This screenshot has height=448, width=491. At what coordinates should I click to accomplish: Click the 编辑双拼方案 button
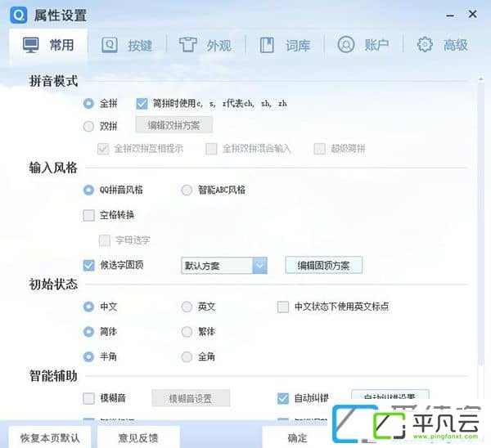click(173, 125)
